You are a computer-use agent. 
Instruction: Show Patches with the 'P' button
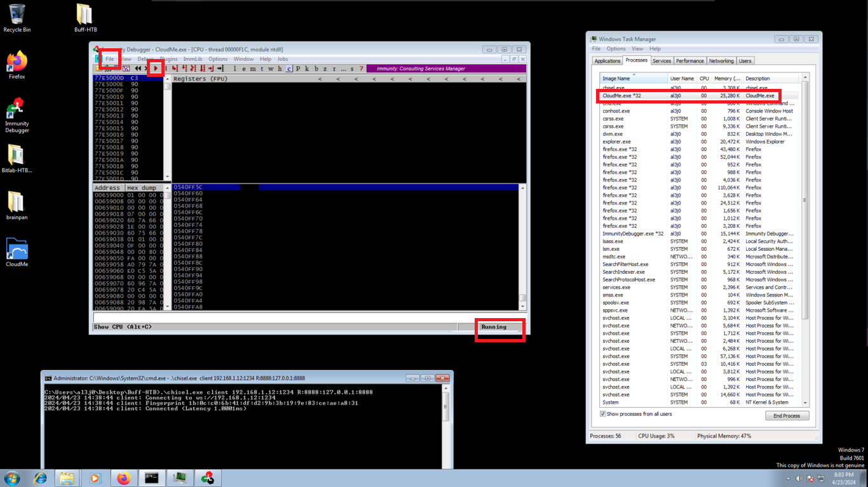(298, 69)
